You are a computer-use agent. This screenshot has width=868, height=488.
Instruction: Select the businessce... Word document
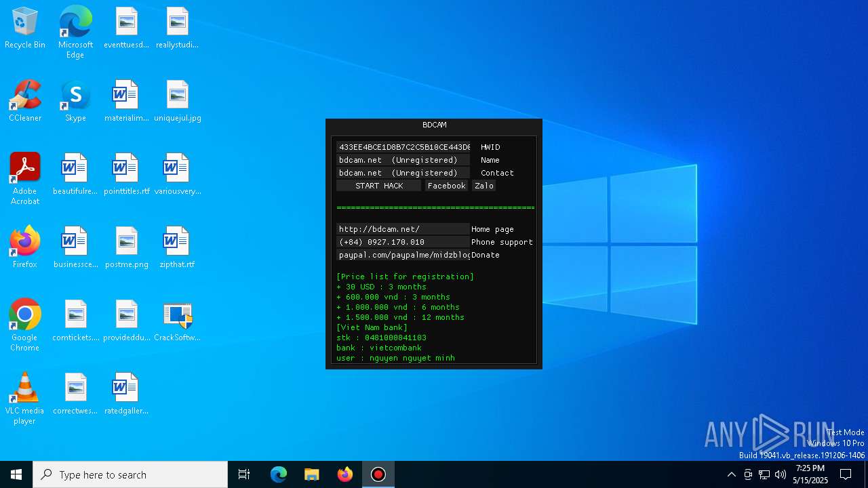coord(75,248)
